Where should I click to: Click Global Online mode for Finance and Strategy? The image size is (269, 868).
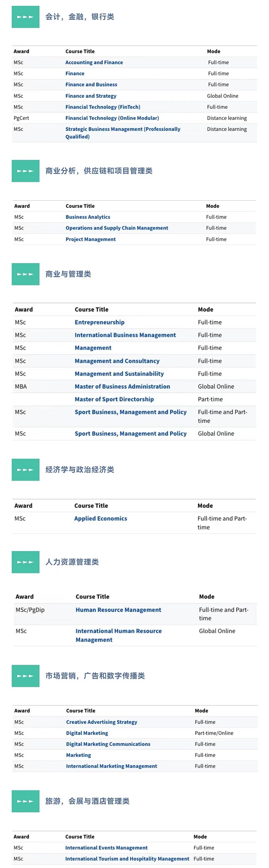pyautogui.click(x=223, y=96)
